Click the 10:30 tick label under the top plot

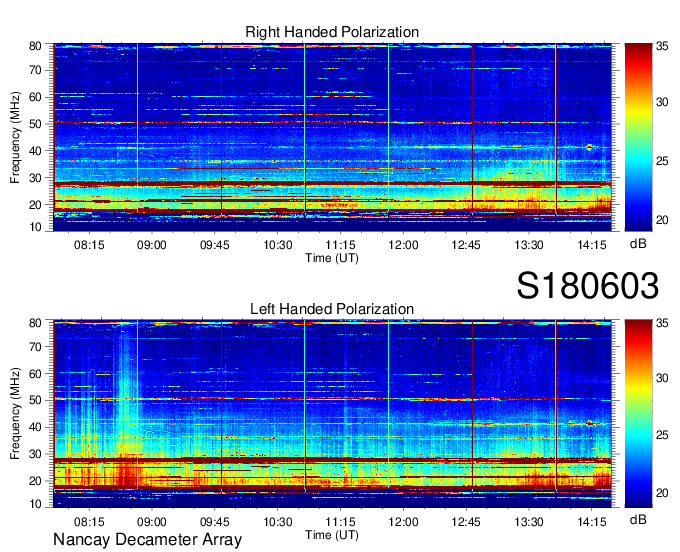(x=278, y=245)
